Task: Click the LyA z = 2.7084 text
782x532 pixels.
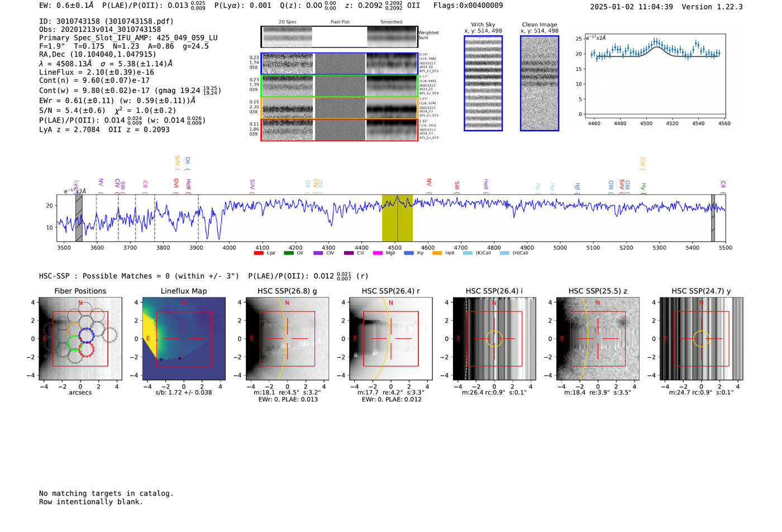Action: [69, 130]
